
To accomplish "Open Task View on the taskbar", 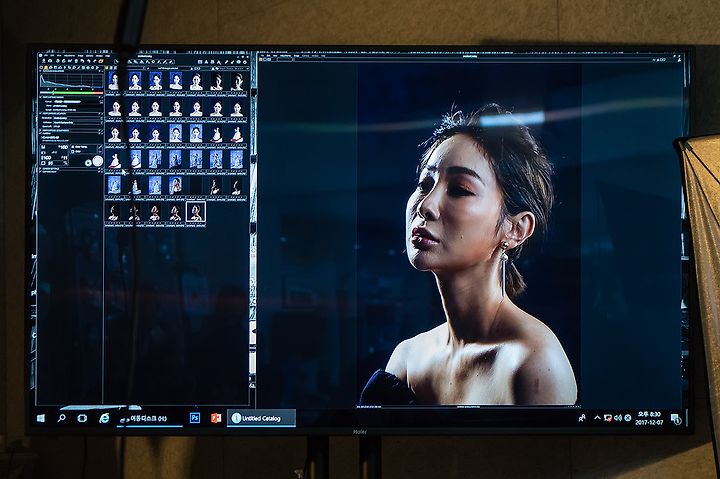I will (x=82, y=418).
